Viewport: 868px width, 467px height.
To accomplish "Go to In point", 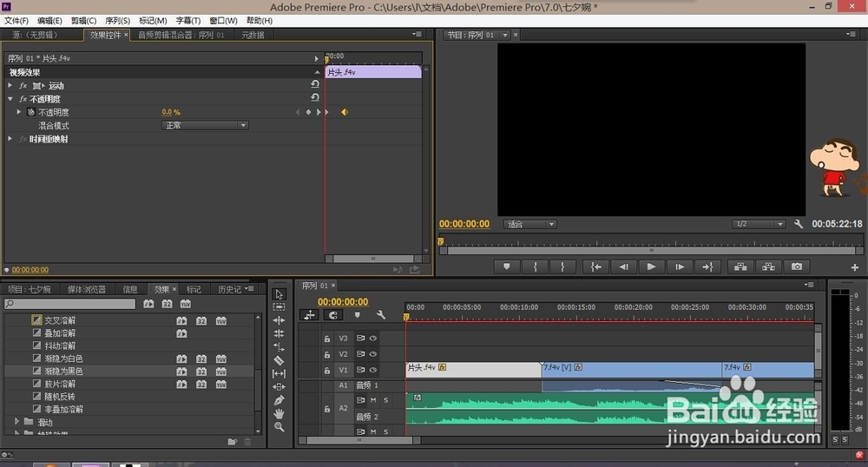I will pyautogui.click(x=595, y=266).
